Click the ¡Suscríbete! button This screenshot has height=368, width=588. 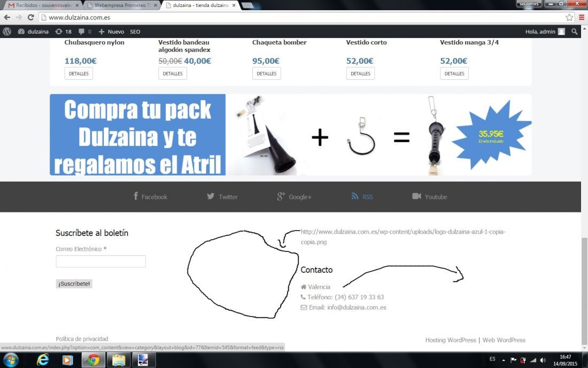(x=74, y=283)
